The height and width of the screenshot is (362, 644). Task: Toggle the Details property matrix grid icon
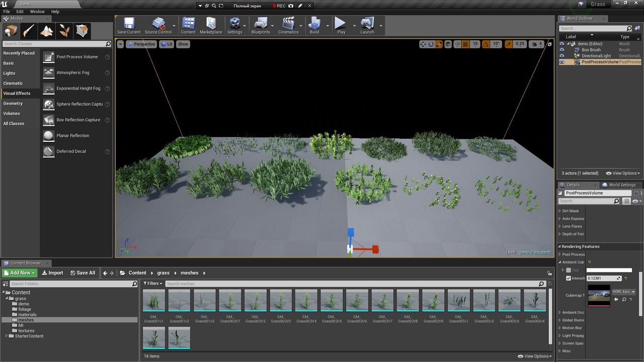click(x=626, y=201)
